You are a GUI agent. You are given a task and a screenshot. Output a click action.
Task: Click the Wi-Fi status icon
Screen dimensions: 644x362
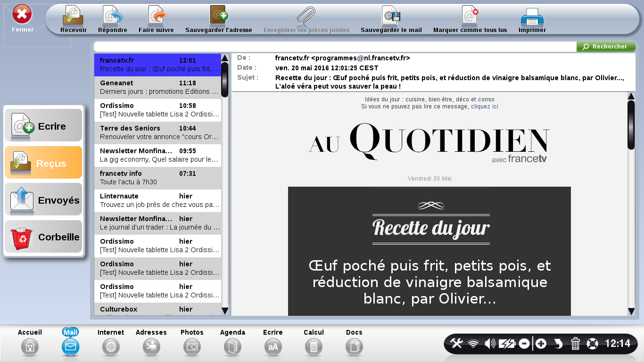coord(473,344)
